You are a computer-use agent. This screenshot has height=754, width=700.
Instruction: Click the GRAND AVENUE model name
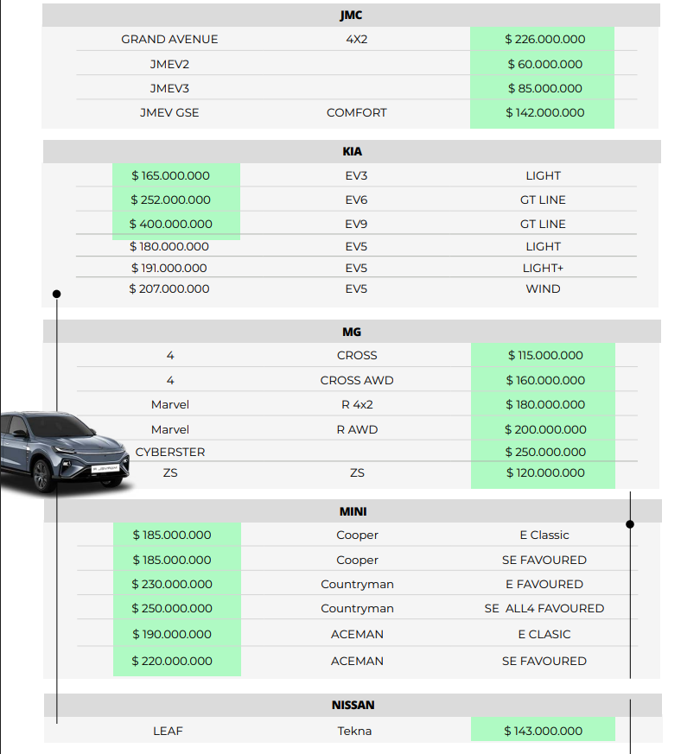tap(169, 39)
